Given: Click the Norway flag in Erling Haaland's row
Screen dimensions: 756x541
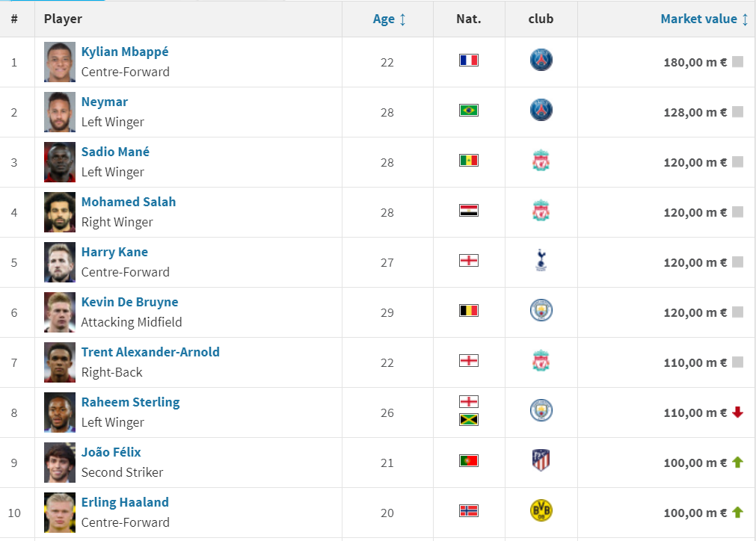Looking at the screenshot, I should (469, 511).
